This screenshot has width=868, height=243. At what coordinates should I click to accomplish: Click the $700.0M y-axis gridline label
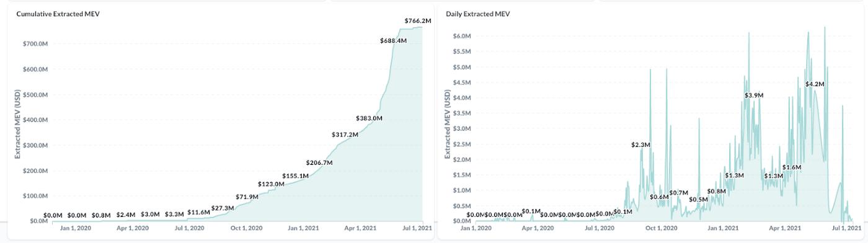pos(34,44)
